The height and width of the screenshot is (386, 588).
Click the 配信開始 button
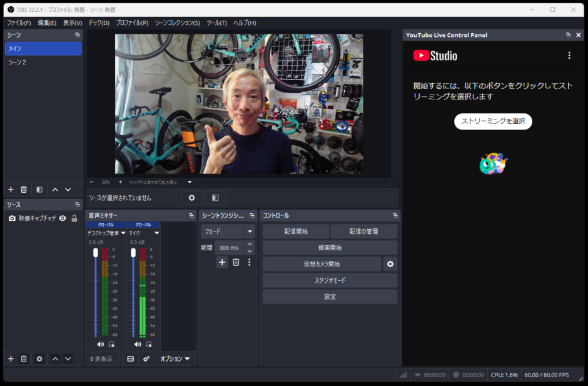(296, 231)
